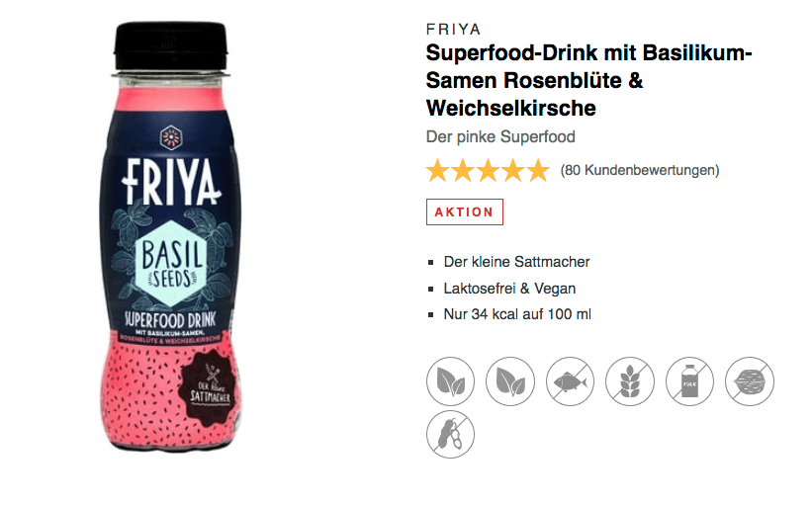This screenshot has height=505, width=812.
Task: Click the 'Nur 34 kcal auf 100 ml' bullet
Action: point(517,314)
